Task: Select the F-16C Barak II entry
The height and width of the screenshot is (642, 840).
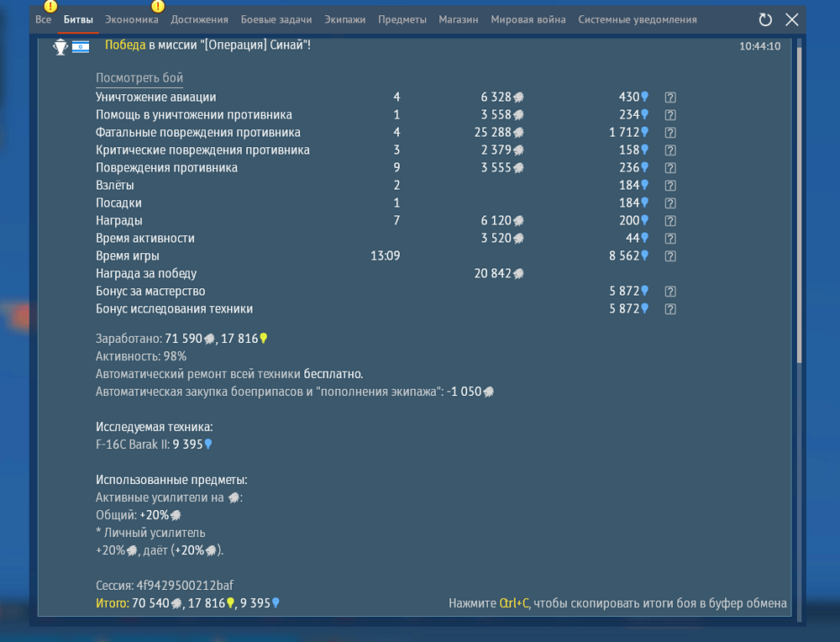Action: [154, 445]
